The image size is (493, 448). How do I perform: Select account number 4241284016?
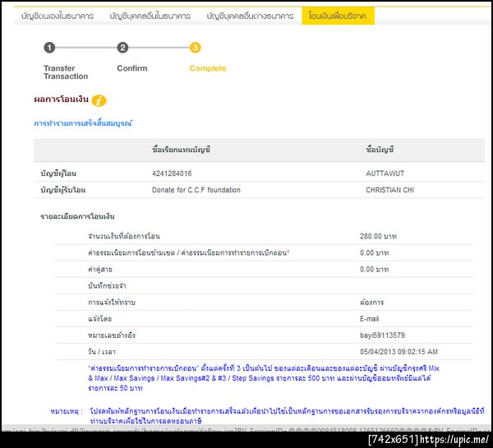(172, 173)
